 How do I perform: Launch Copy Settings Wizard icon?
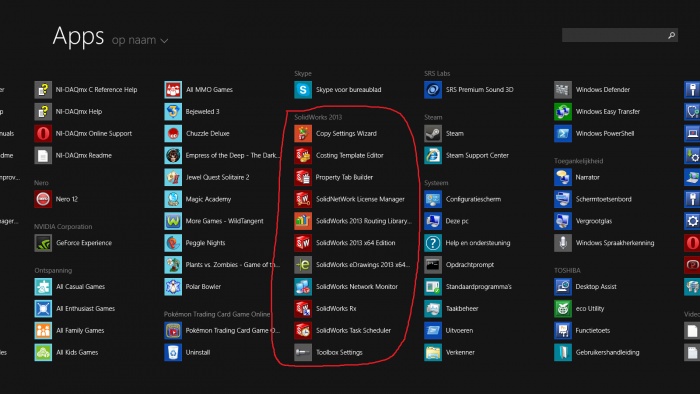point(303,133)
